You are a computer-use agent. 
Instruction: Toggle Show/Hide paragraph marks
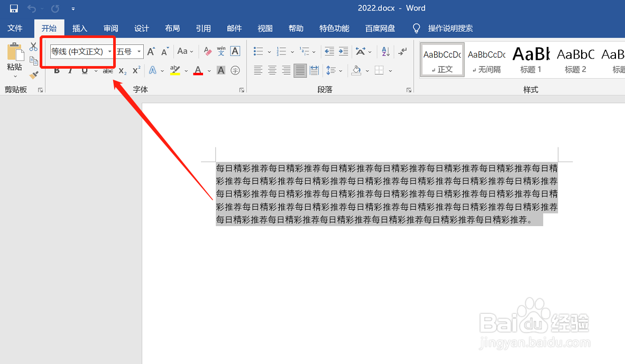(x=402, y=51)
